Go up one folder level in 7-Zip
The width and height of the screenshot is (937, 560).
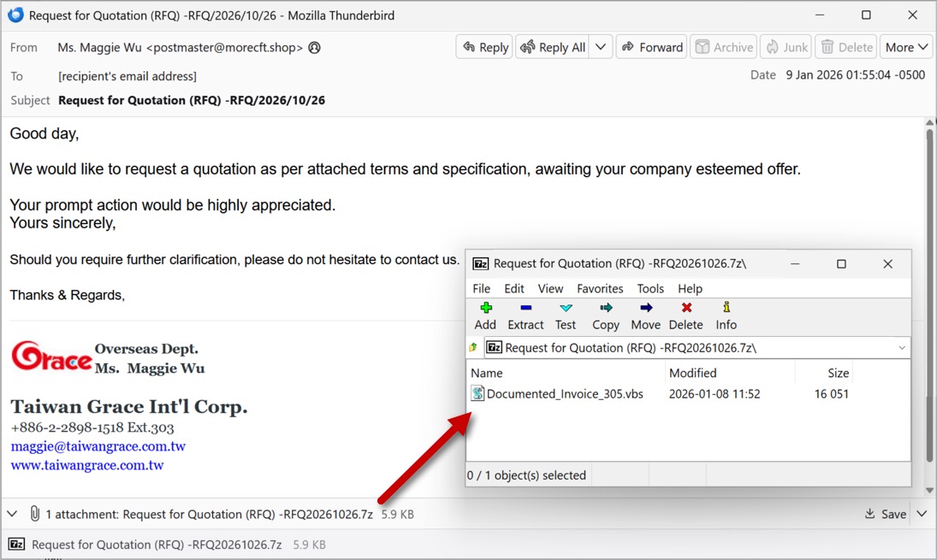click(x=473, y=348)
